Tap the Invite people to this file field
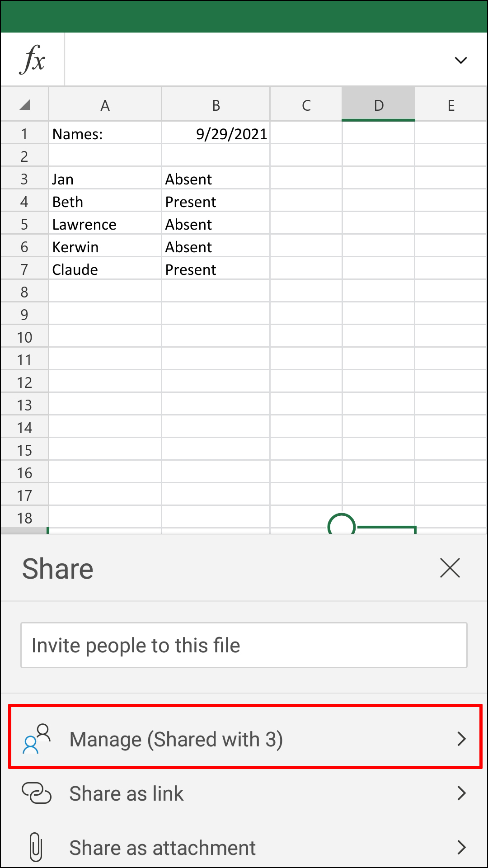This screenshot has height=868, width=488. pyautogui.click(x=244, y=645)
